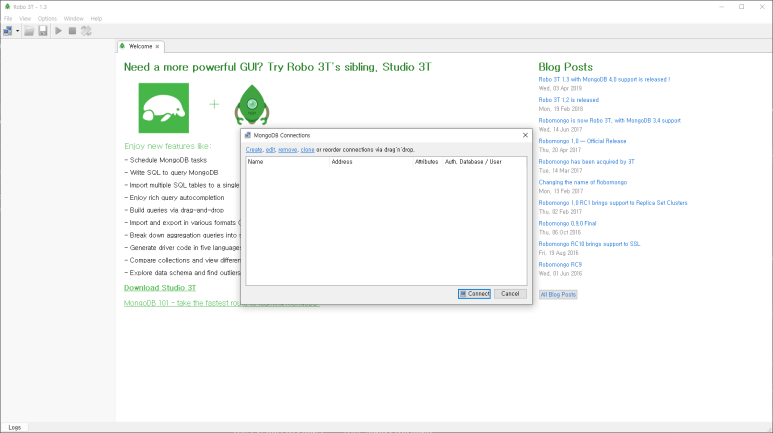Open the MongoDB 101 link
This screenshot has width=773, height=433.
coord(221,303)
